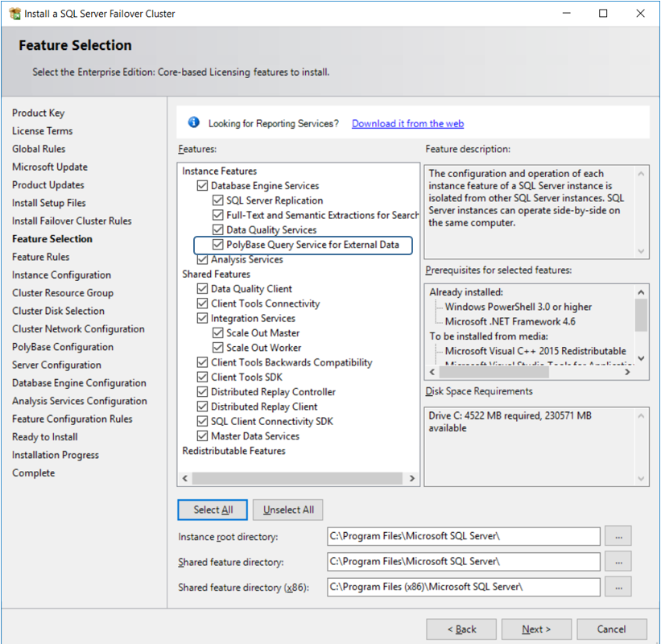Click the Shared feature directory field
This screenshot has height=644, width=661.
coord(463,561)
